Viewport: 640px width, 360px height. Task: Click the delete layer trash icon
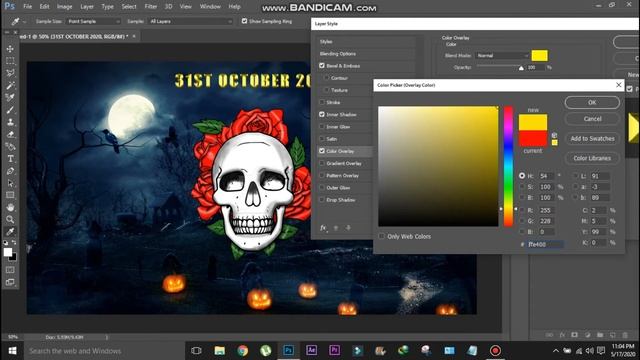pos(625,335)
